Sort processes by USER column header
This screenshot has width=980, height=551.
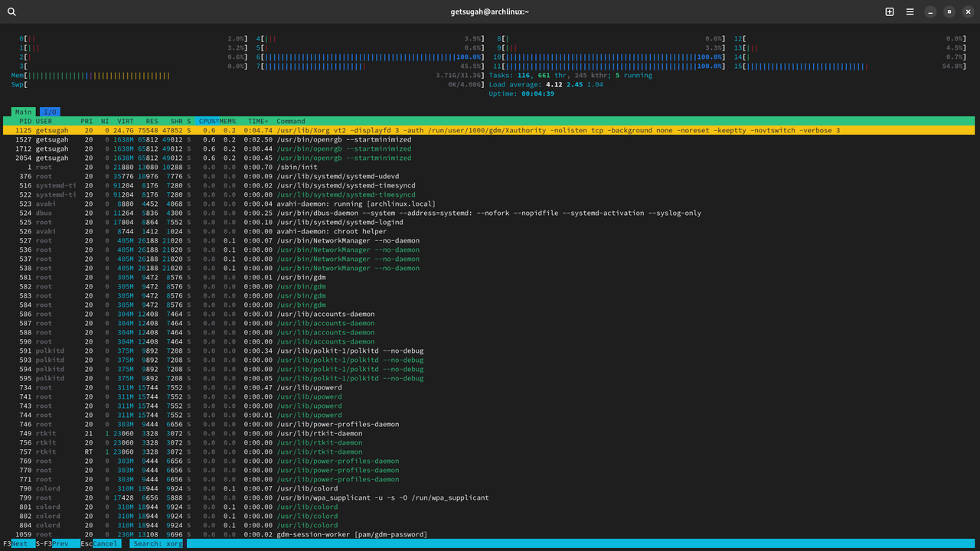[x=44, y=121]
